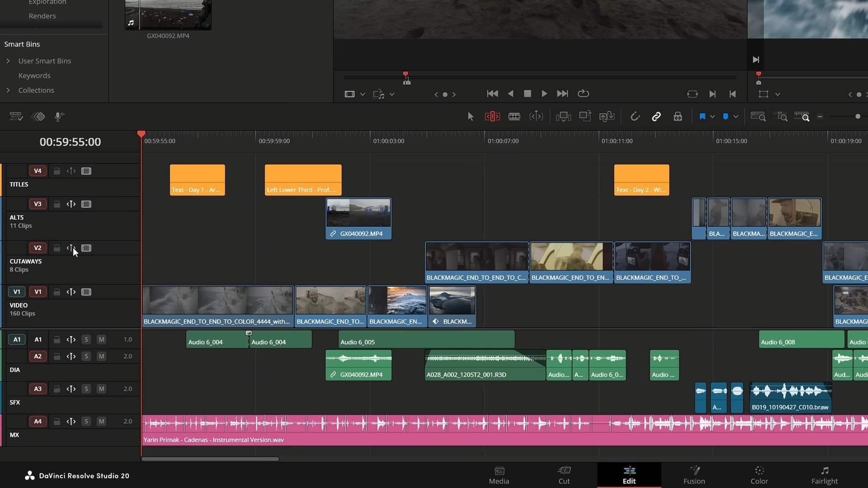Switch to Trim Edit Mode
The height and width of the screenshot is (488, 868).
click(x=492, y=116)
